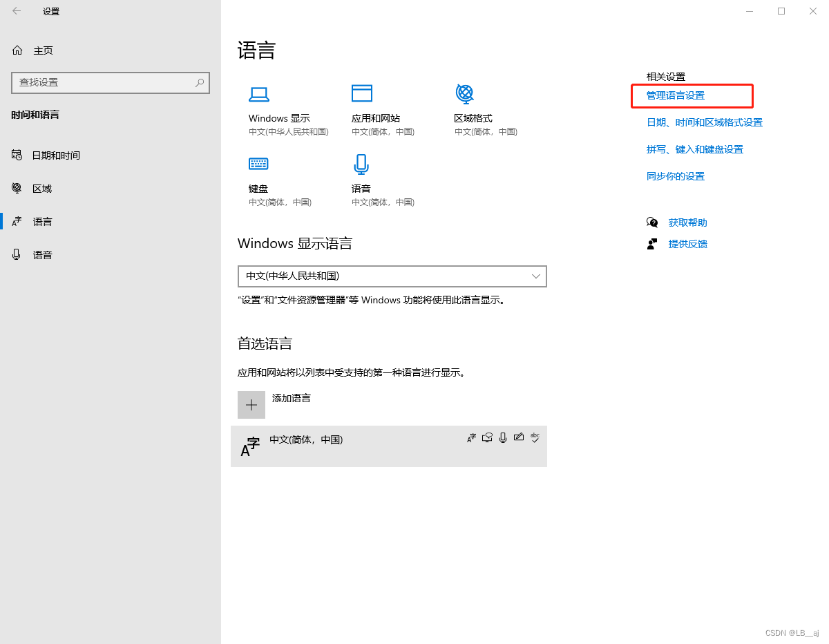Image resolution: width=829 pixels, height=644 pixels.
Task: Click the 语音 microphone icon in the sidebar
Action: pos(17,254)
